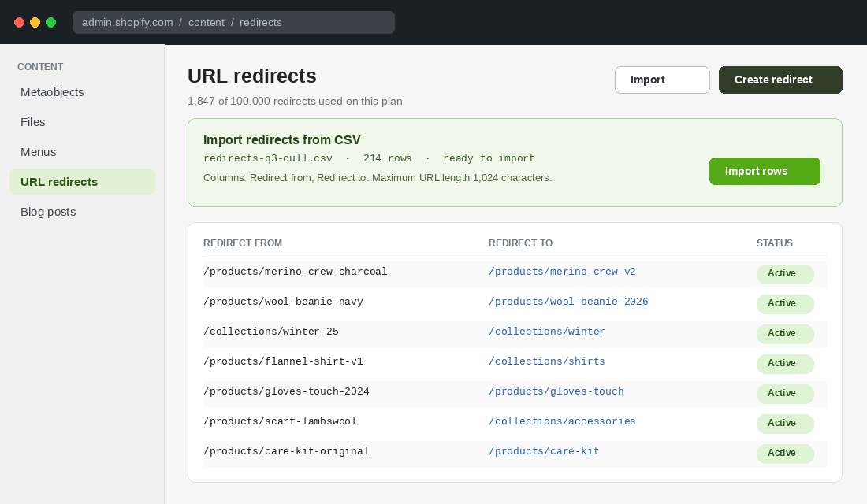867x504 pixels.
Task: Click Active badge for merino-crew-charcoal row
Action: [x=785, y=273]
